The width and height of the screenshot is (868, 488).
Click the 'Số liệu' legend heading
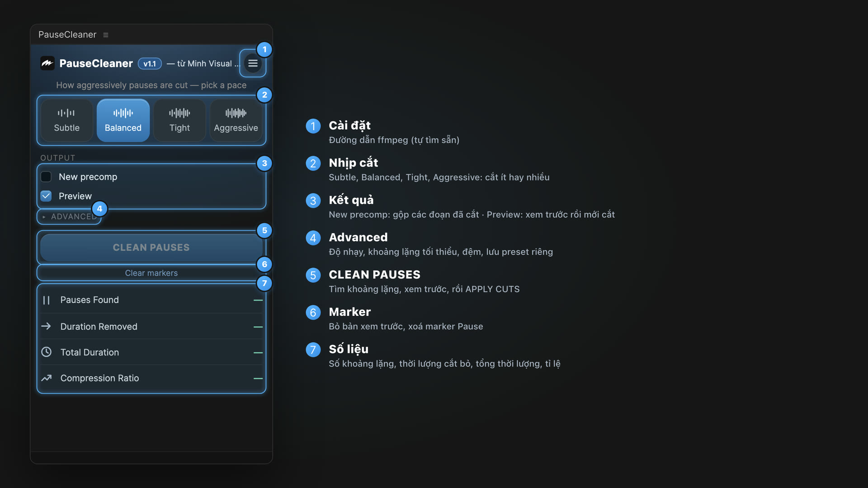[349, 349]
